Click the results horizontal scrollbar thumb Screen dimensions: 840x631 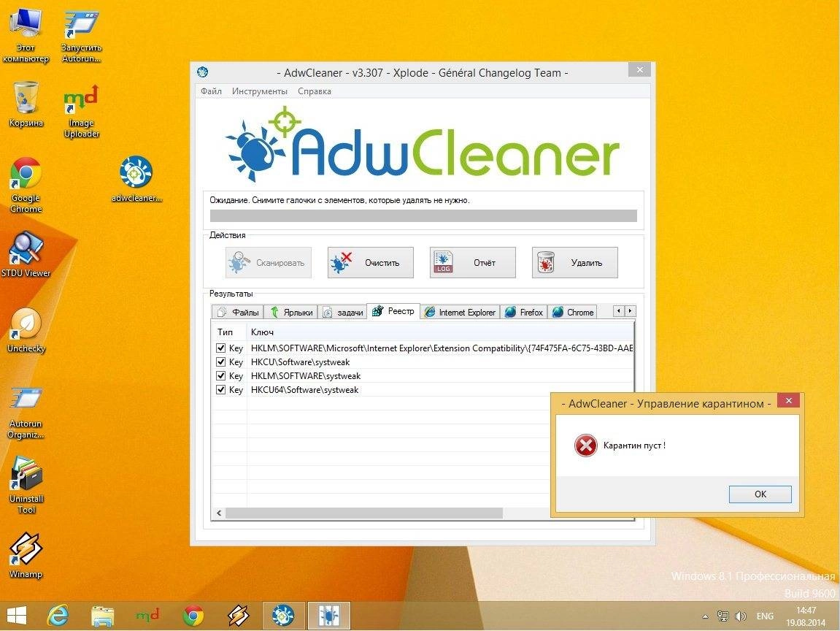click(x=364, y=513)
